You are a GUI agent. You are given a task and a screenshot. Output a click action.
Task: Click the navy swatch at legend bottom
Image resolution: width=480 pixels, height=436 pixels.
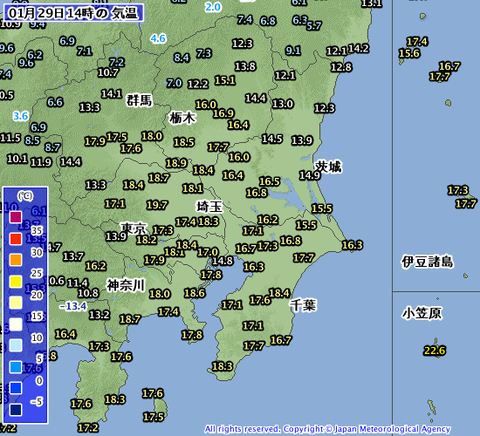click(x=16, y=410)
